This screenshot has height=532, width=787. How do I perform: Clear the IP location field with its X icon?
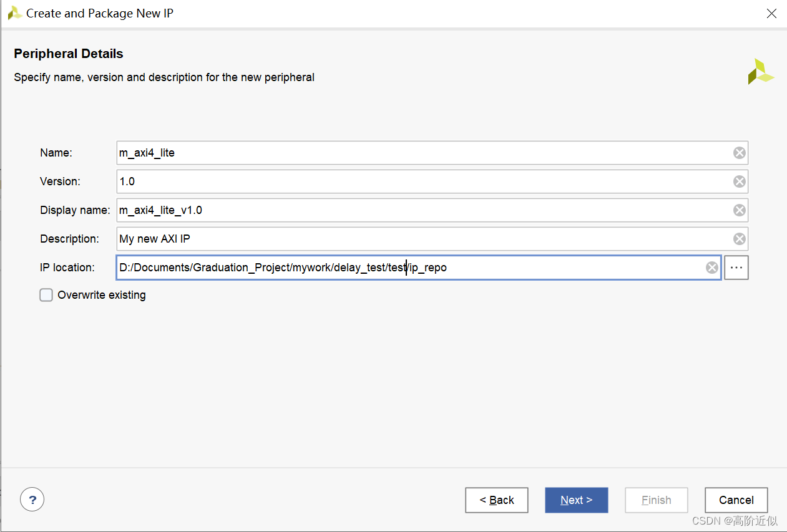tap(711, 268)
